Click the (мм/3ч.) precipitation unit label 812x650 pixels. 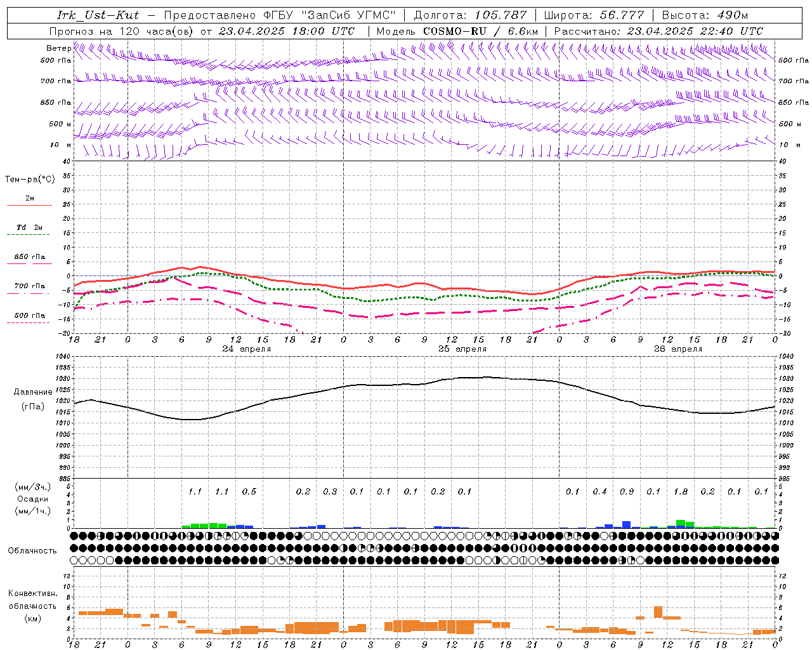(x=33, y=487)
